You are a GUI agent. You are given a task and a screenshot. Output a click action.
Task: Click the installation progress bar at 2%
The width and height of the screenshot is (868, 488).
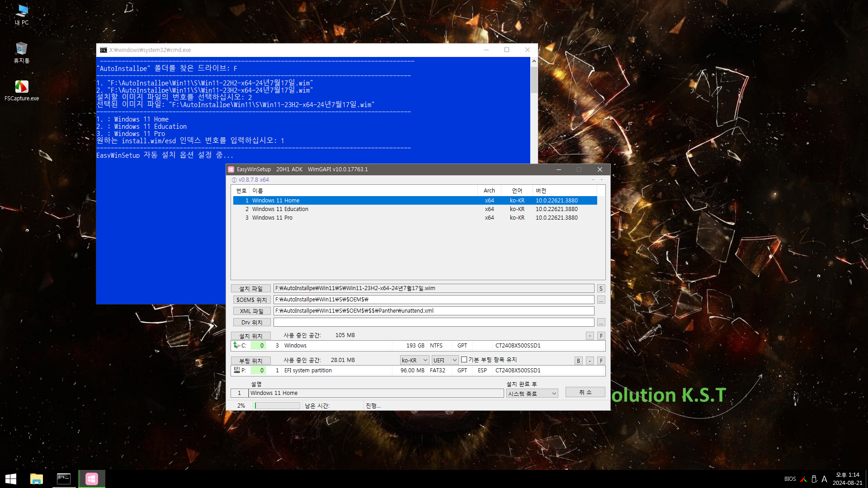tap(277, 406)
